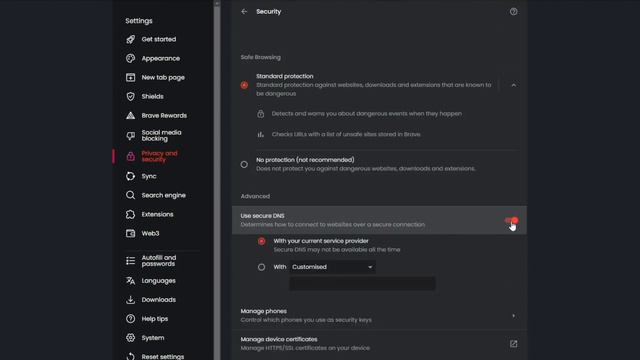
Task: Open external link icon for device certificates
Action: [513, 344]
